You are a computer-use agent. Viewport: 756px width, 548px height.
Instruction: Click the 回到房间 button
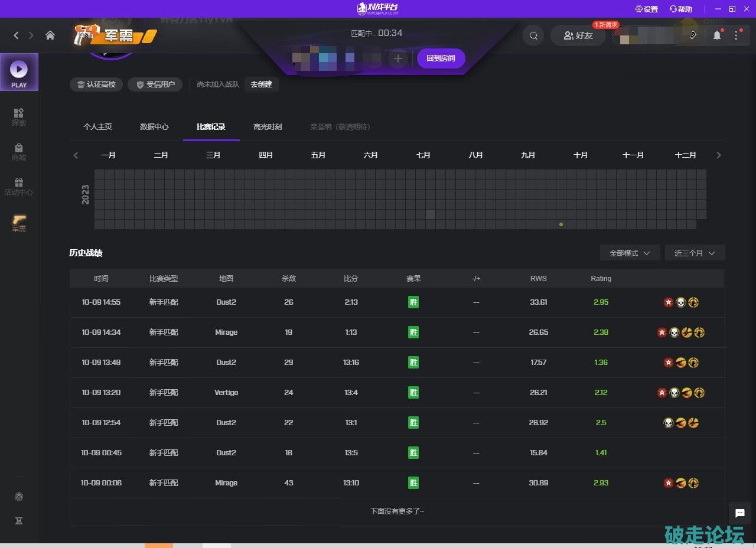tap(441, 58)
